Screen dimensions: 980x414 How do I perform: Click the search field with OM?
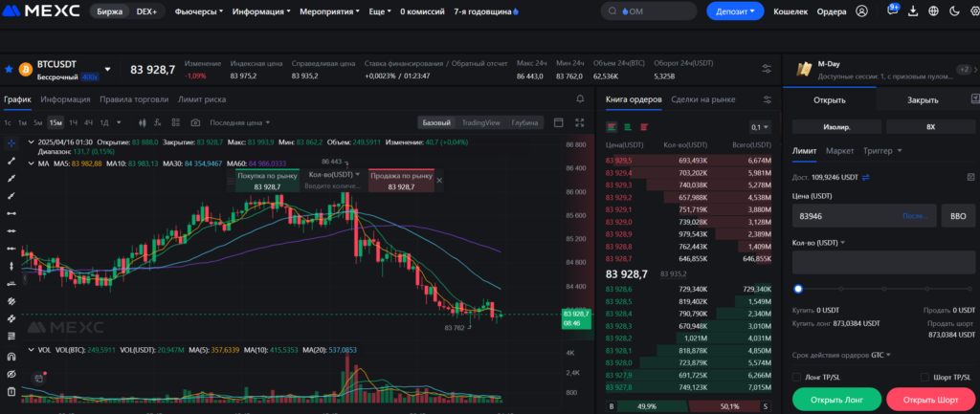(648, 11)
